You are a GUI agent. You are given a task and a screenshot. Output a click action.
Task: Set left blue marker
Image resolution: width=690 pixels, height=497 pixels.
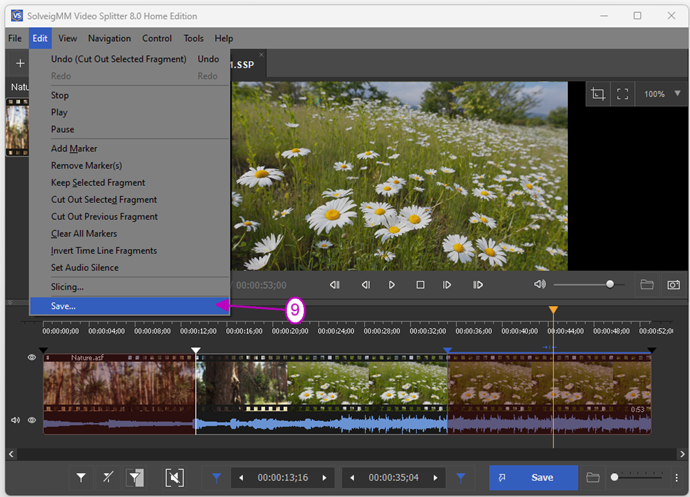[217, 478]
